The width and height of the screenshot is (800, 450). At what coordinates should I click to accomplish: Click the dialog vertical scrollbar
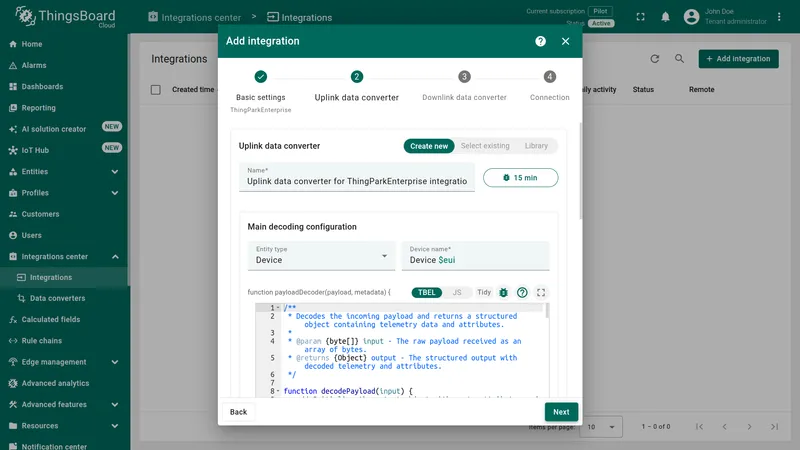[580, 171]
